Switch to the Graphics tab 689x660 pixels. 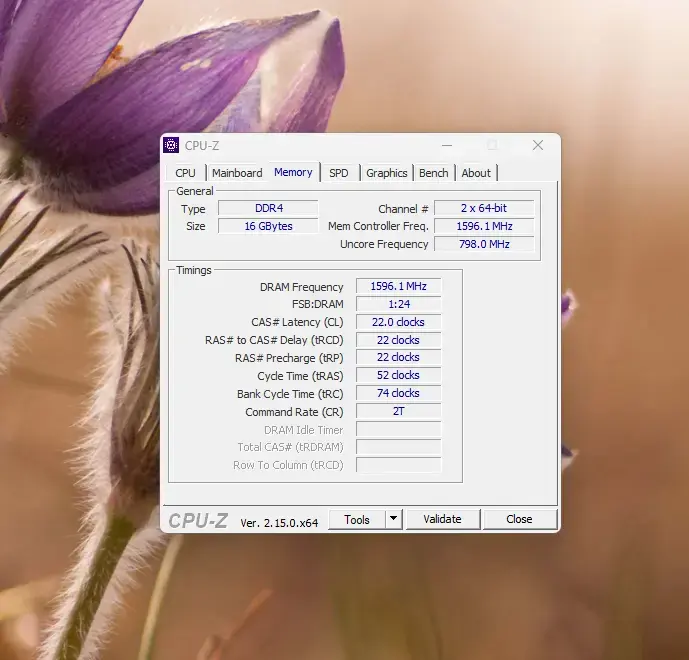[387, 173]
